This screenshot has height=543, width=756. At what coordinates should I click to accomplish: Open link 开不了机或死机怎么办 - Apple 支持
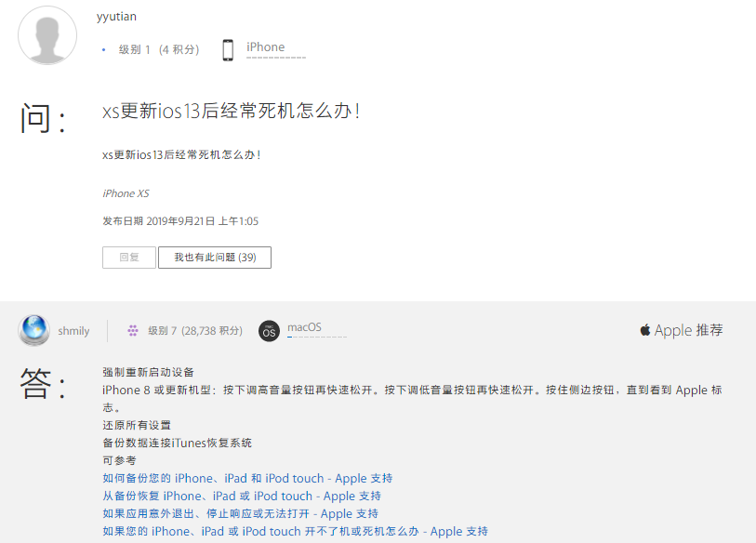[295, 532]
